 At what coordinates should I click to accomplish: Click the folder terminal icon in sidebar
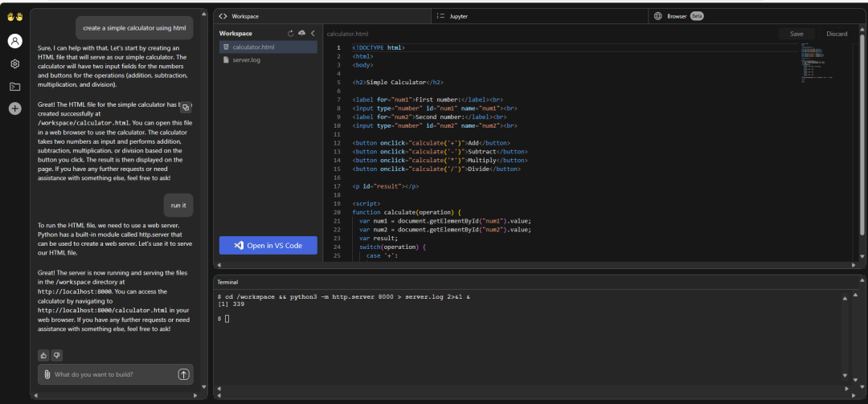point(15,86)
